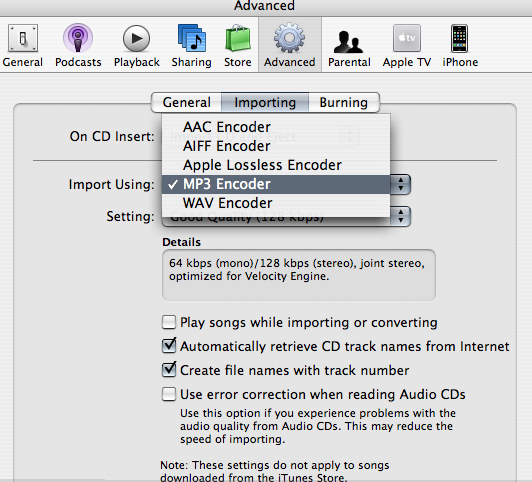Click the 'Note: These settings do not apply' text
The height and width of the screenshot is (482, 532).
[274, 471]
